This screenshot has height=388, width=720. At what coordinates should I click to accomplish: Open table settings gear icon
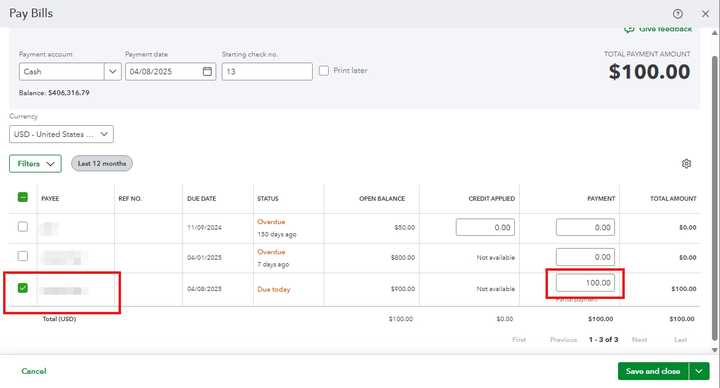[686, 163]
